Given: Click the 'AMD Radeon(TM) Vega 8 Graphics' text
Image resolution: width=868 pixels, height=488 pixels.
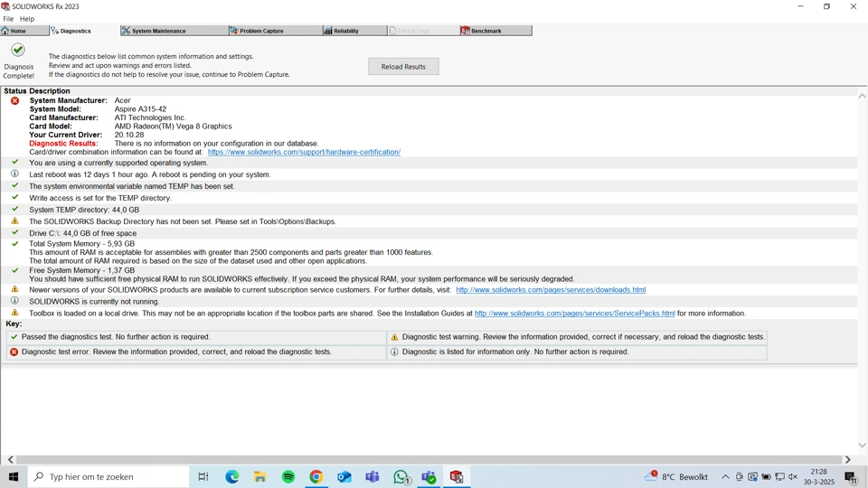Looking at the screenshot, I should coord(174,127).
